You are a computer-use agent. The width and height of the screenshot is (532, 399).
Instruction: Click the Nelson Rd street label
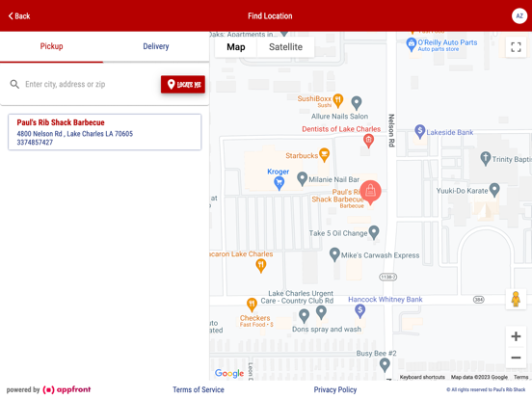click(391, 130)
